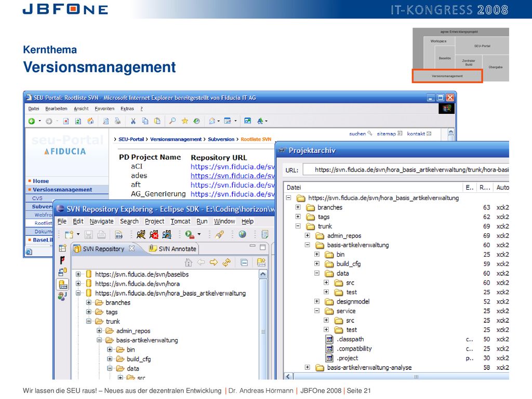Click the New wizard icon in Eclipse toolbar
The image size is (532, 399).
click(69, 234)
